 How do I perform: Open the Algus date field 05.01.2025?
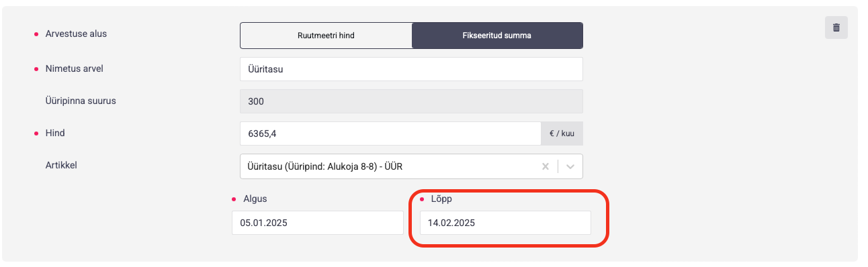point(318,223)
